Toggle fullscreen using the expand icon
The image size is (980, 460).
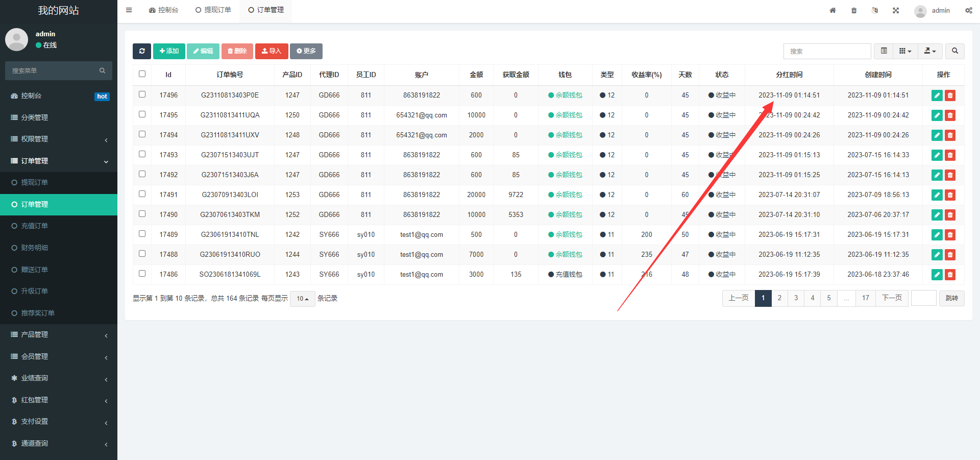[x=896, y=10]
